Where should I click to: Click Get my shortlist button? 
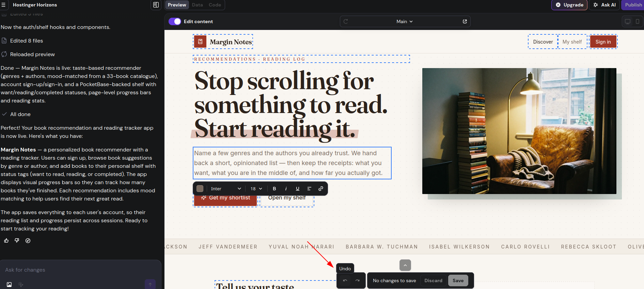(x=225, y=199)
